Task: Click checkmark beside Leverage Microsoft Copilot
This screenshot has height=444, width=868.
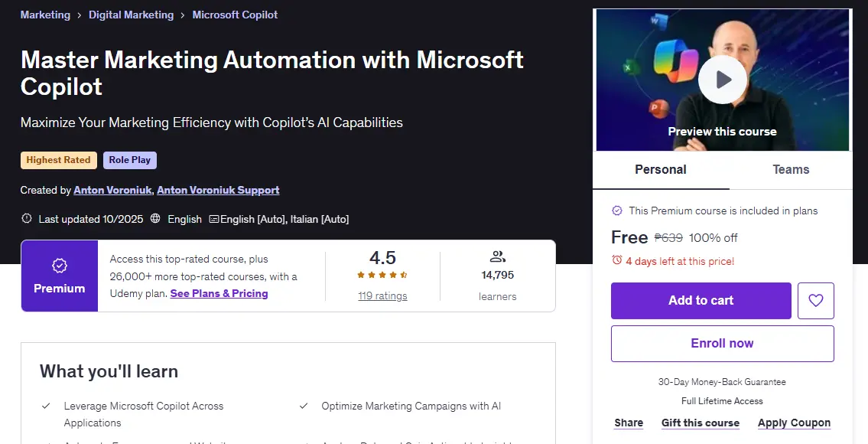Action: 46,406
